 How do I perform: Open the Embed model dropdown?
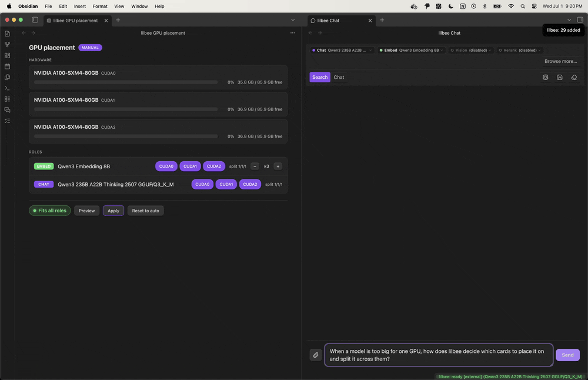click(411, 50)
